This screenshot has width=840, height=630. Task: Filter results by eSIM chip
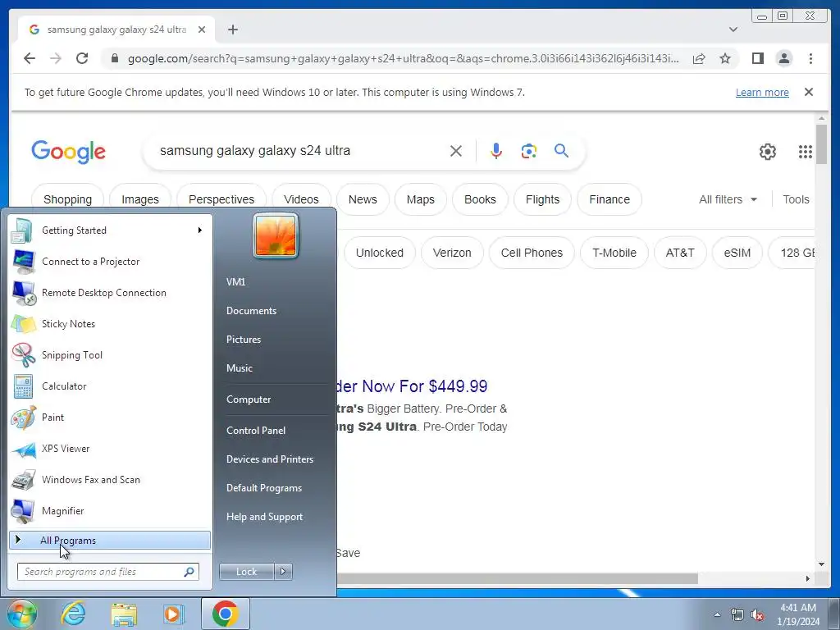click(737, 253)
